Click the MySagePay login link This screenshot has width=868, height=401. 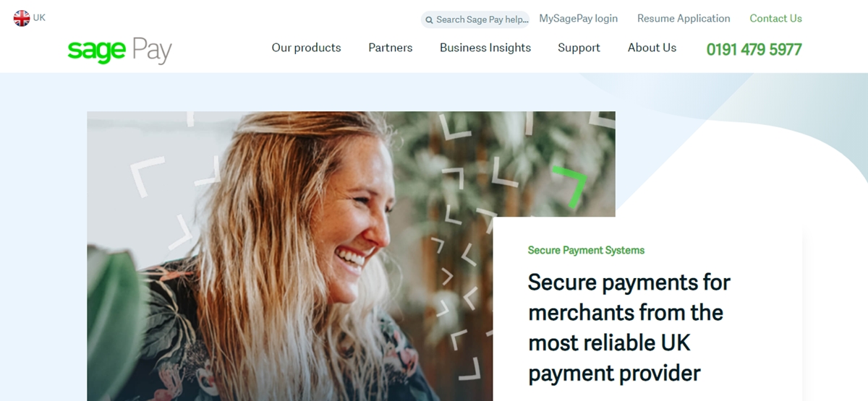point(579,19)
